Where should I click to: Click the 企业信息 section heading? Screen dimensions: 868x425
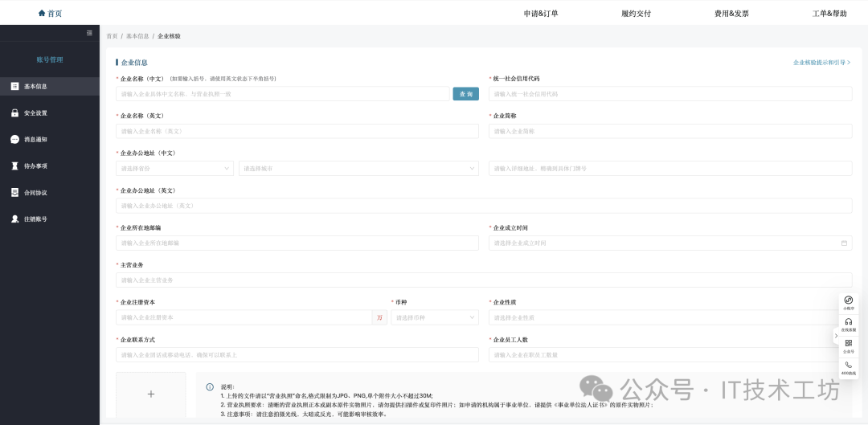134,63
